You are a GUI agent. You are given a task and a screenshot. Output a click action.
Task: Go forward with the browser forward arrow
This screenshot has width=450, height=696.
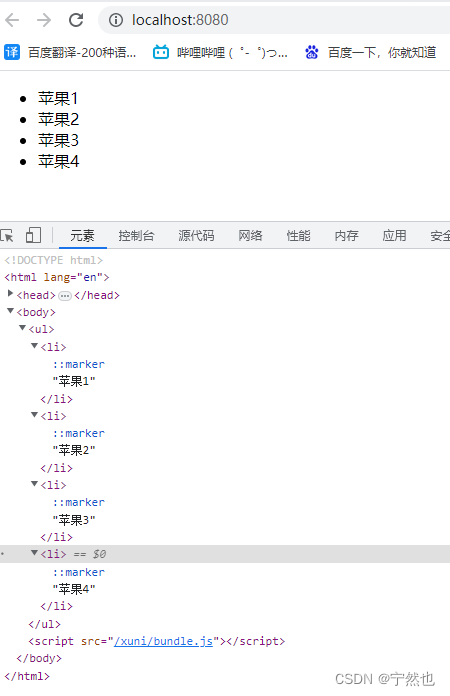click(x=43, y=20)
